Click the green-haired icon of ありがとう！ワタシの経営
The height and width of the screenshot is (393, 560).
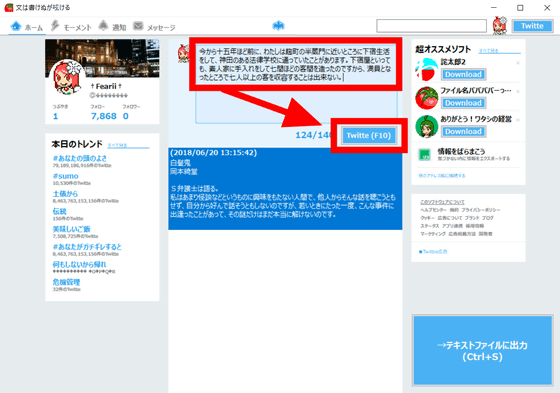click(427, 126)
